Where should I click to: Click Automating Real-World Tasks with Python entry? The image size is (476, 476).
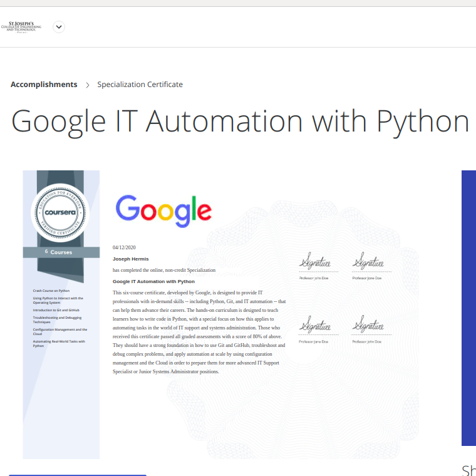[x=59, y=343]
